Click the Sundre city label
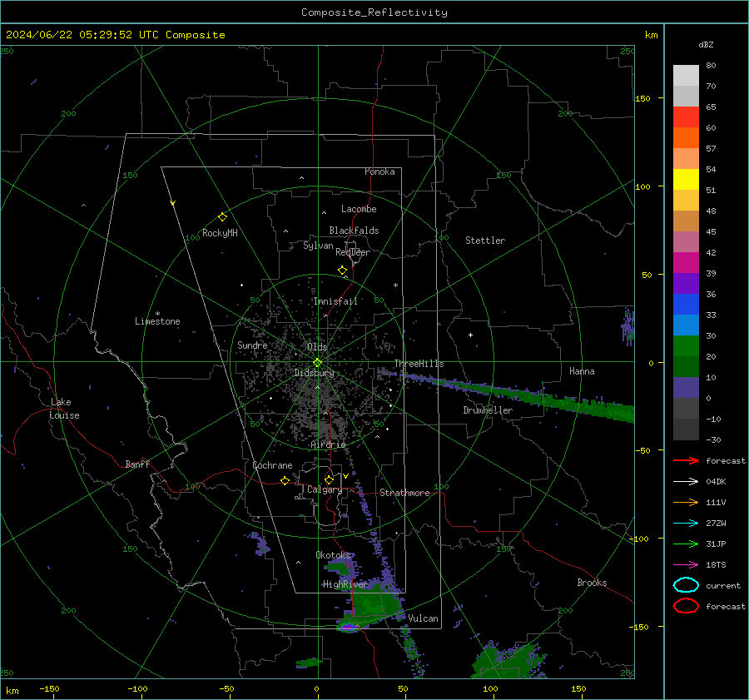 (x=252, y=345)
